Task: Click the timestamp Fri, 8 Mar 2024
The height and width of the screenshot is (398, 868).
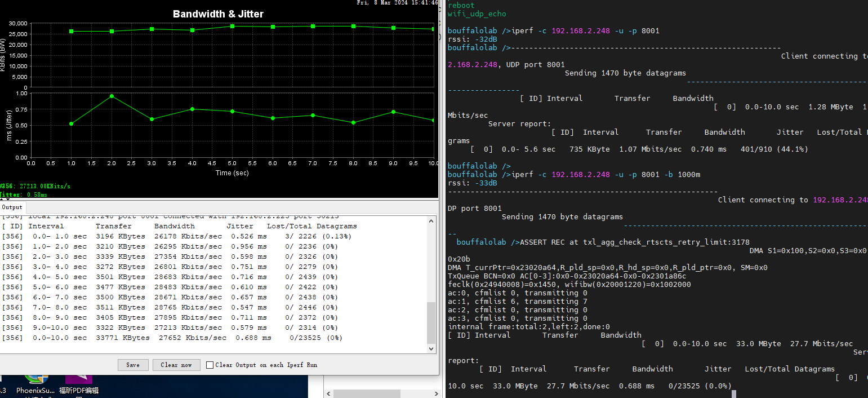Action: pos(398,3)
